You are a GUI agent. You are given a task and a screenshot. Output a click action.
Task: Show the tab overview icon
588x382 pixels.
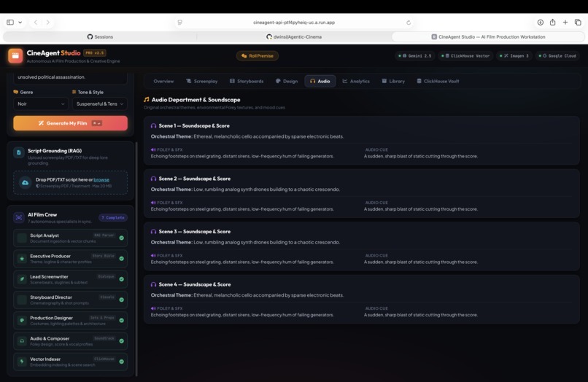578,23
